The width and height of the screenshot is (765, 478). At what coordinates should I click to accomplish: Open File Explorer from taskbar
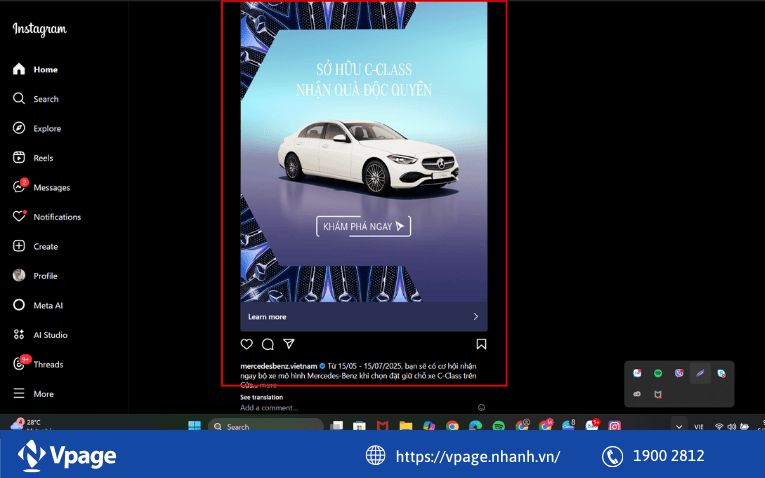click(405, 426)
